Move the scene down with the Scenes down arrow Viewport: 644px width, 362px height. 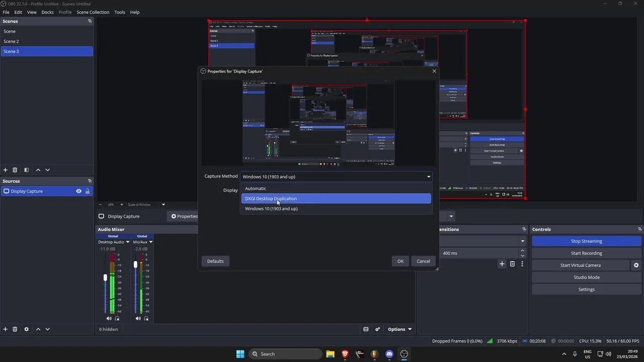[x=47, y=170]
